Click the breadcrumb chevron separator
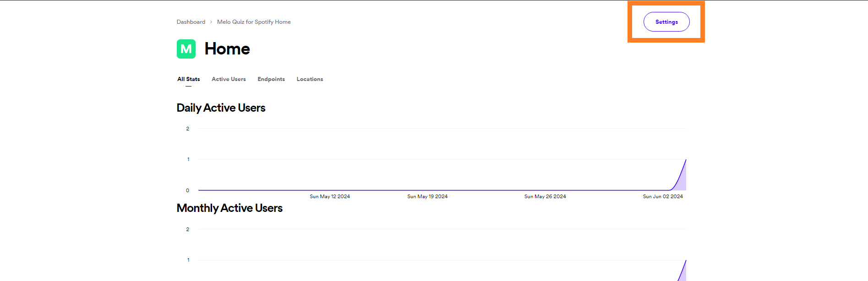The image size is (868, 281). [x=211, y=22]
